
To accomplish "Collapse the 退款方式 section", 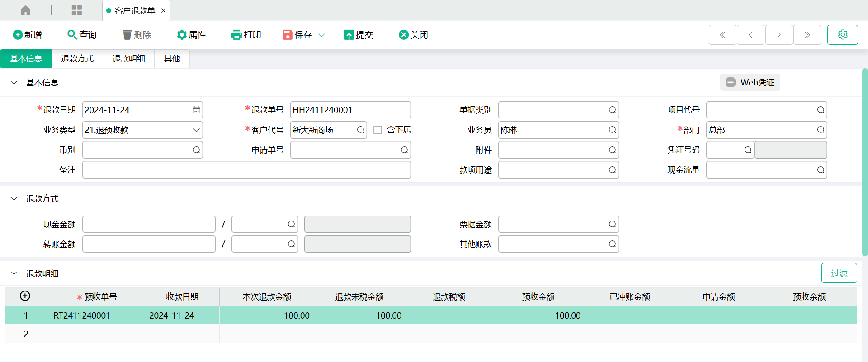I will click(14, 199).
